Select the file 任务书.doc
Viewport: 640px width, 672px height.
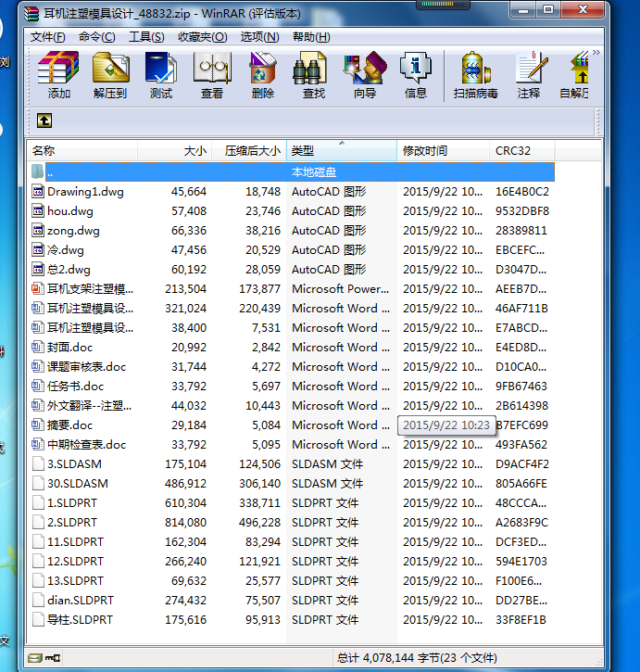point(75,387)
